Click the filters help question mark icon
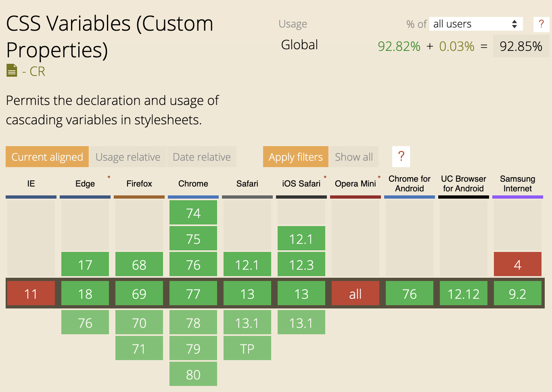The width and height of the screenshot is (552, 392). coord(401,157)
